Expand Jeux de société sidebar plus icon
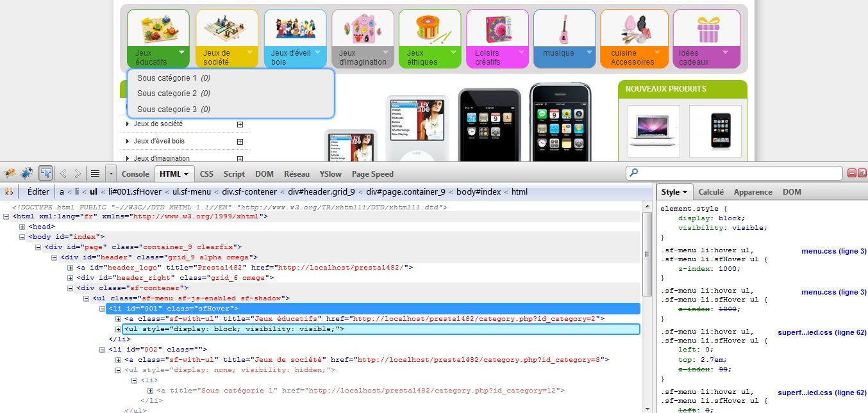This screenshot has width=868, height=413. 240,124
